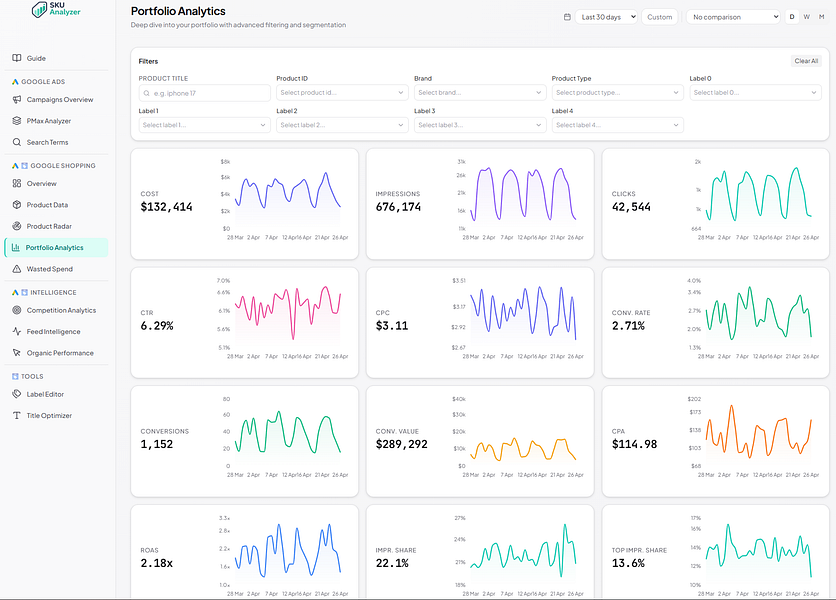Click the Conversions 1,152 chart card
The image size is (836, 600).
coord(244,441)
